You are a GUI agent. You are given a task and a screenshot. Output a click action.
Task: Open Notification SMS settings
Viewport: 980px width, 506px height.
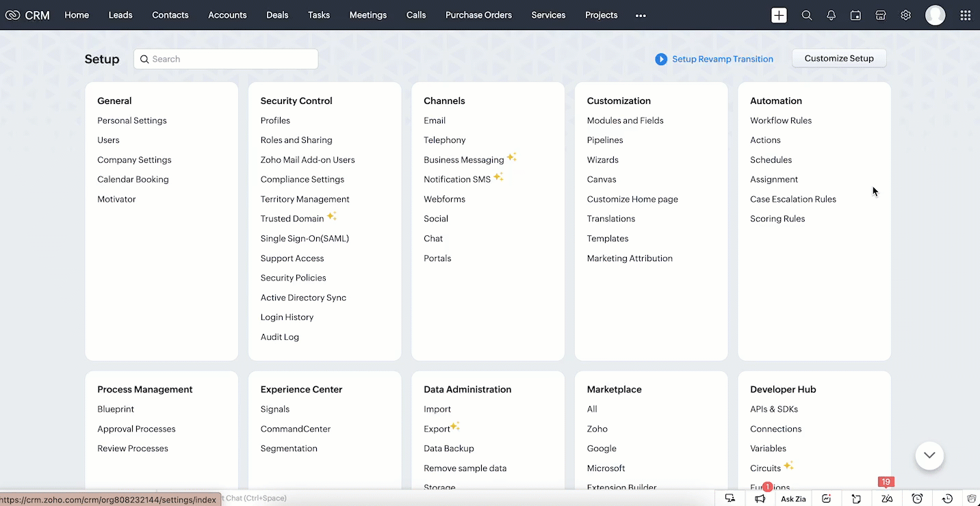click(x=457, y=179)
